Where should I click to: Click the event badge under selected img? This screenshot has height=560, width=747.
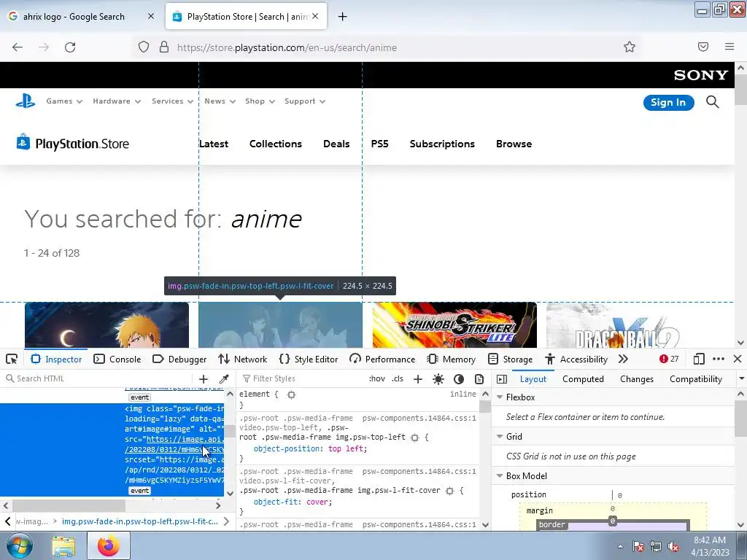pyautogui.click(x=139, y=491)
